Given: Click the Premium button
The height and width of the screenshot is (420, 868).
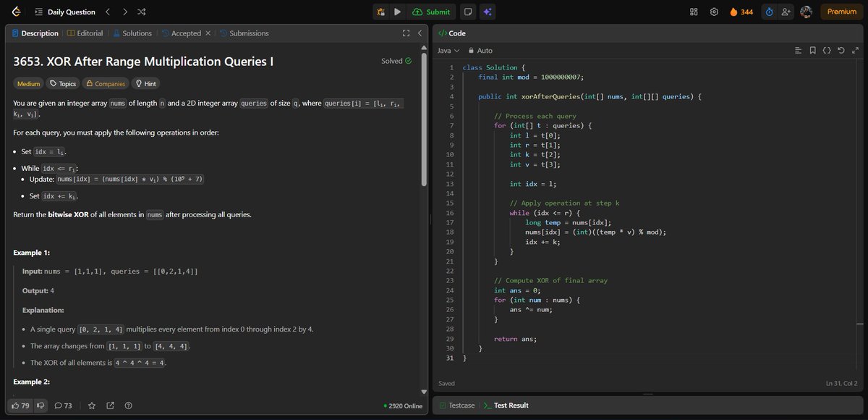Looking at the screenshot, I should pyautogui.click(x=841, y=12).
